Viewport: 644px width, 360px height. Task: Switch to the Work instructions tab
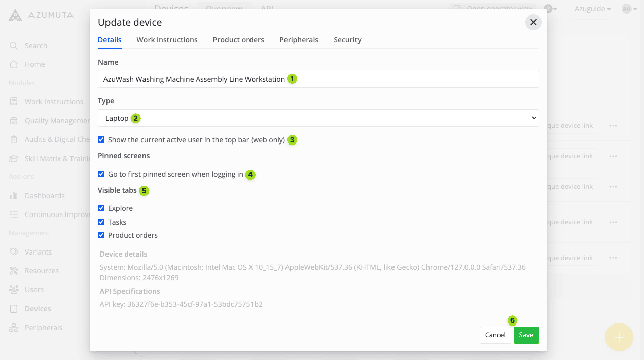point(167,40)
